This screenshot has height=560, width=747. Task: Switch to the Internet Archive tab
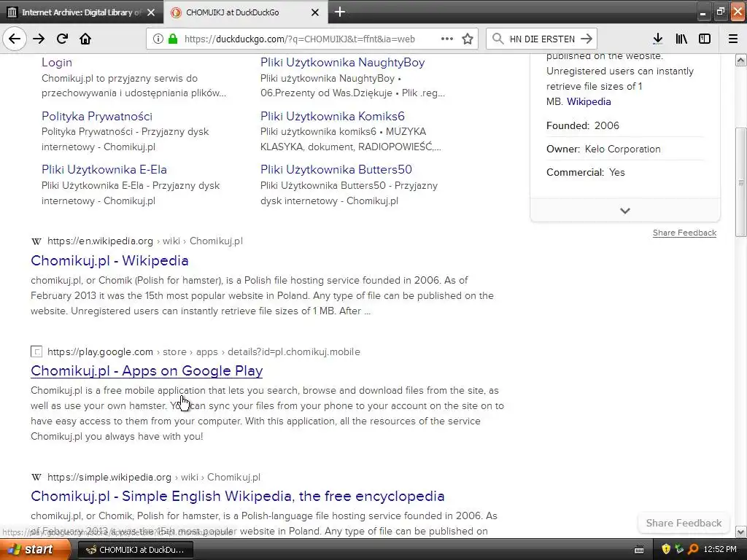tap(82, 12)
